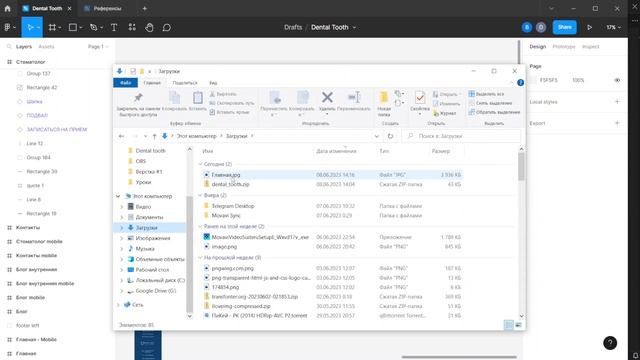Open the Home ribbon tab in Explorer
Viewport: 640px width, 360px height.
point(152,83)
